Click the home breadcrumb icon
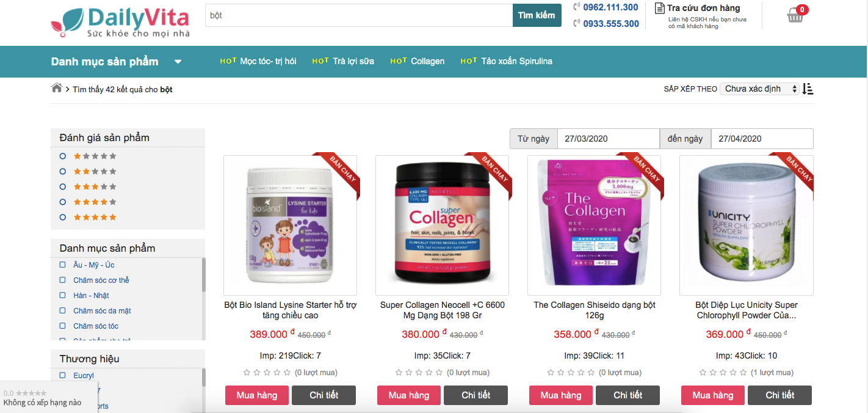868x413 pixels. 57,88
